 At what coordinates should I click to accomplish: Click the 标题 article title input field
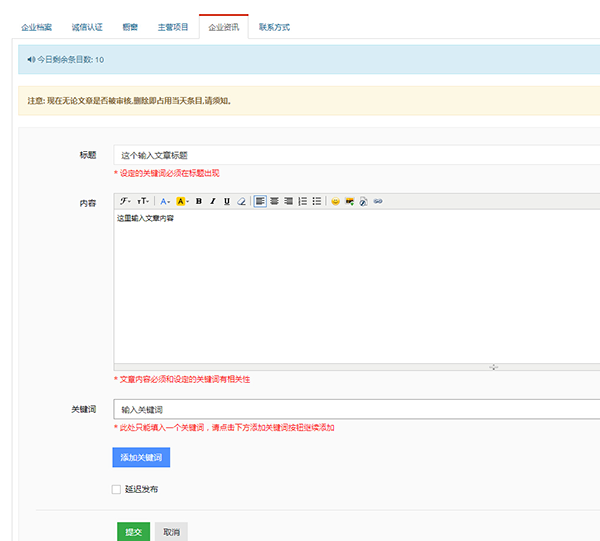point(357,155)
